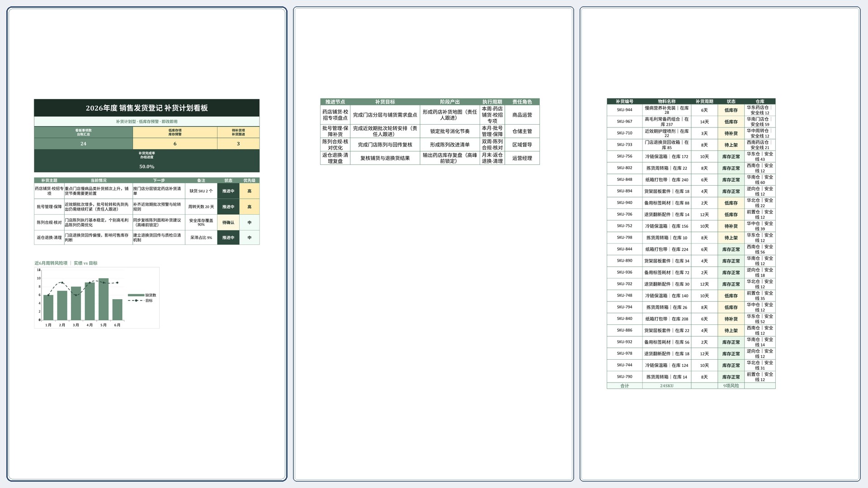Click the 高 priority in 批号管理·保障 row
Image resolution: width=868 pixels, height=488 pixels.
250,206
